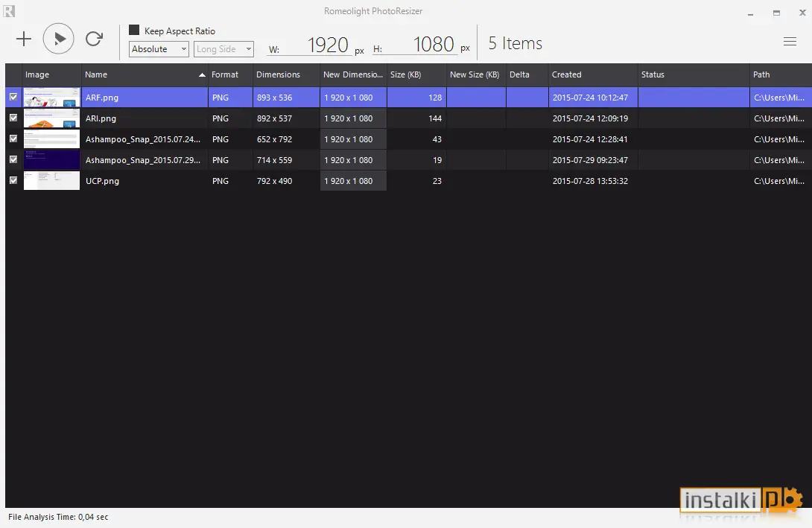The image size is (812, 528).
Task: Toggle the Keep Aspect Ratio checkbox
Action: [x=134, y=30]
